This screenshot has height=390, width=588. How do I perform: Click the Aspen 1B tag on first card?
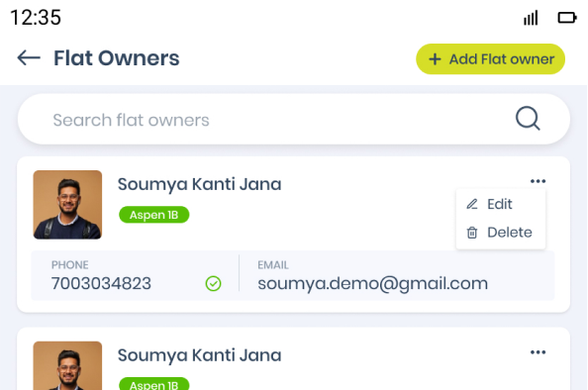coord(154,215)
